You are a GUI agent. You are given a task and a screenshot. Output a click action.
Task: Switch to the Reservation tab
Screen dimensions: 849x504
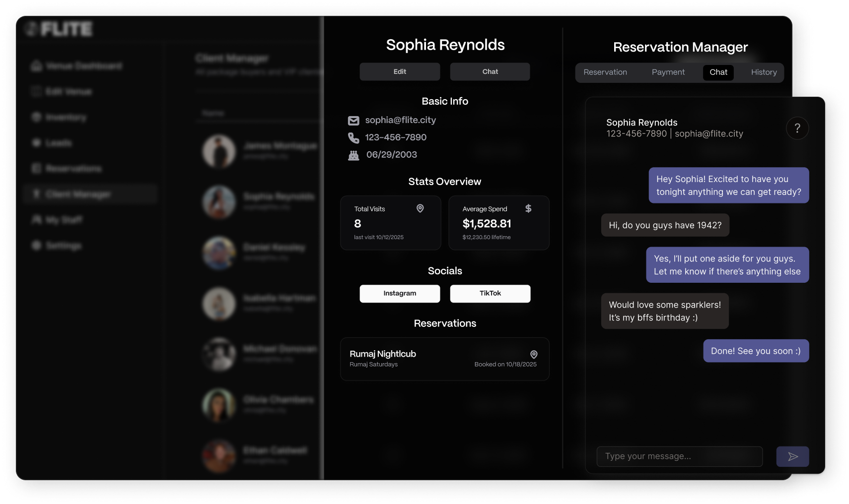[605, 72]
